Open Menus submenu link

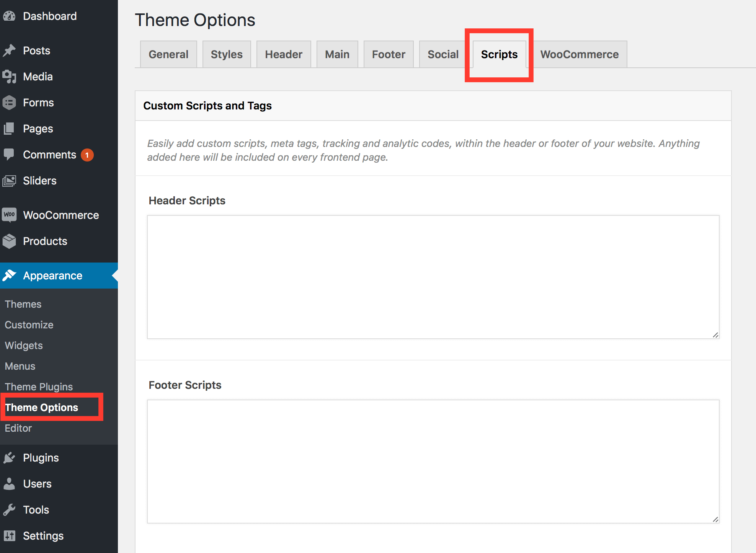click(20, 366)
